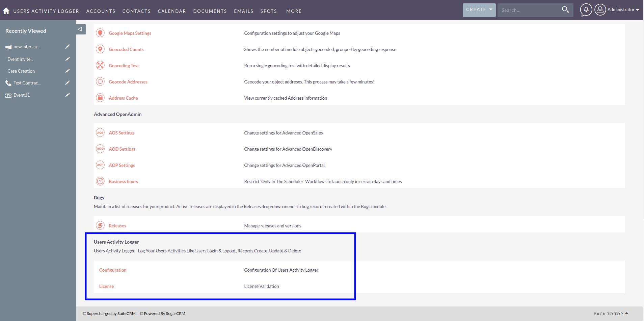Viewport: 644px width, 321px height.
Task: Edit 'Event11' via pencil icon
Action: click(68, 95)
